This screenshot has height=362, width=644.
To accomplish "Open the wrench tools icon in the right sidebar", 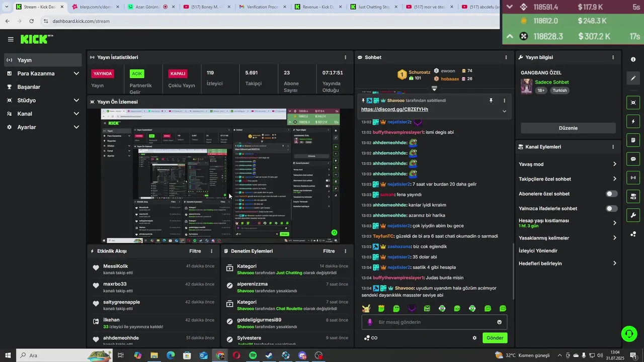I will tap(633, 215).
